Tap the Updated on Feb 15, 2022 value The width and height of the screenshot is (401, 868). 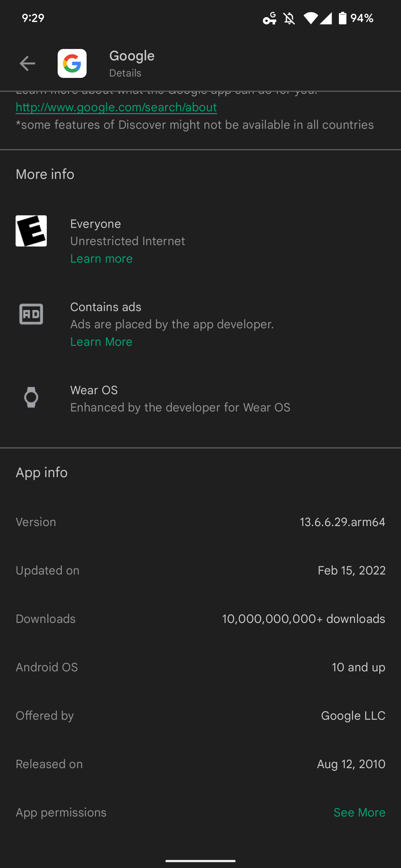tap(351, 571)
